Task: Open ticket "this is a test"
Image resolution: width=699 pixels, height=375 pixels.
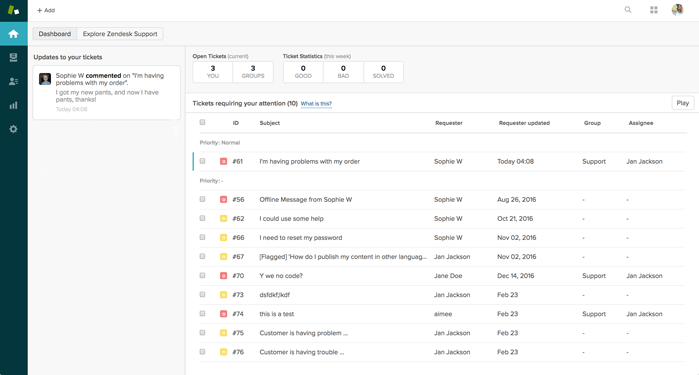Action: (277, 314)
